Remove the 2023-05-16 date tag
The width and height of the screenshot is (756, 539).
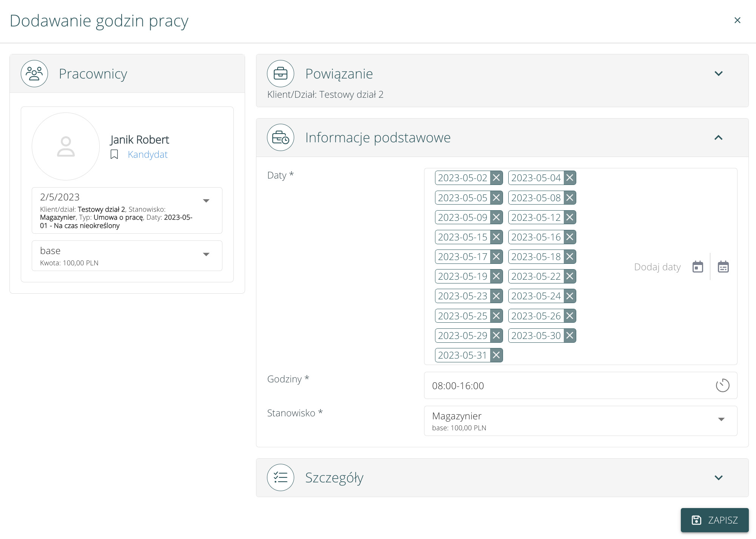coord(569,237)
